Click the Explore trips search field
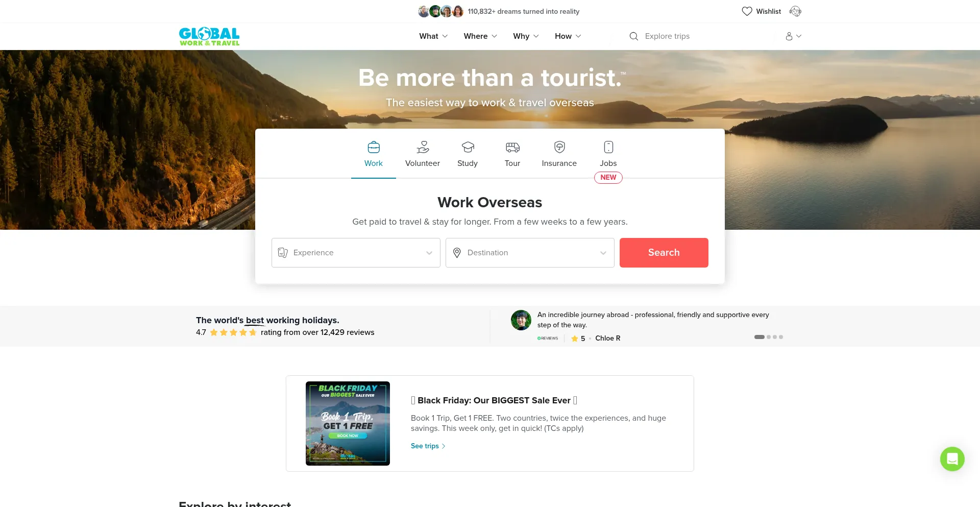Viewport: 980px width, 507px height. click(x=704, y=36)
